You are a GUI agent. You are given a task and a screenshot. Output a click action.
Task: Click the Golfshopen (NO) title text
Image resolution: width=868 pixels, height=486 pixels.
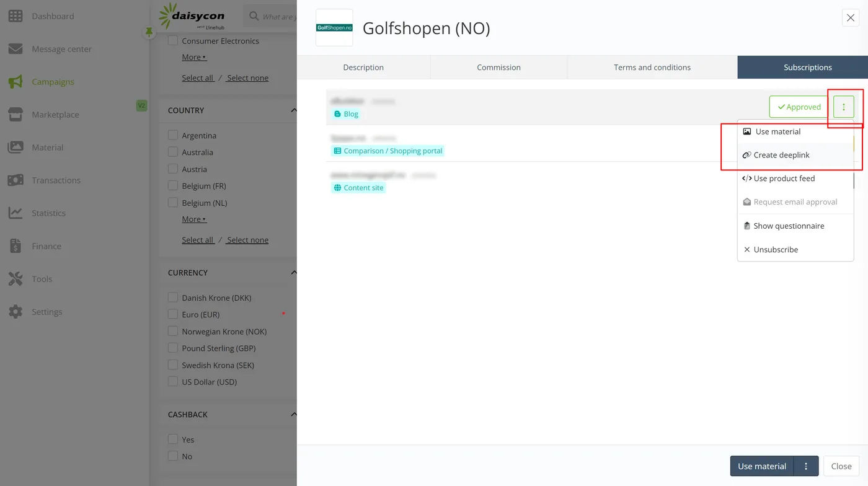click(427, 28)
